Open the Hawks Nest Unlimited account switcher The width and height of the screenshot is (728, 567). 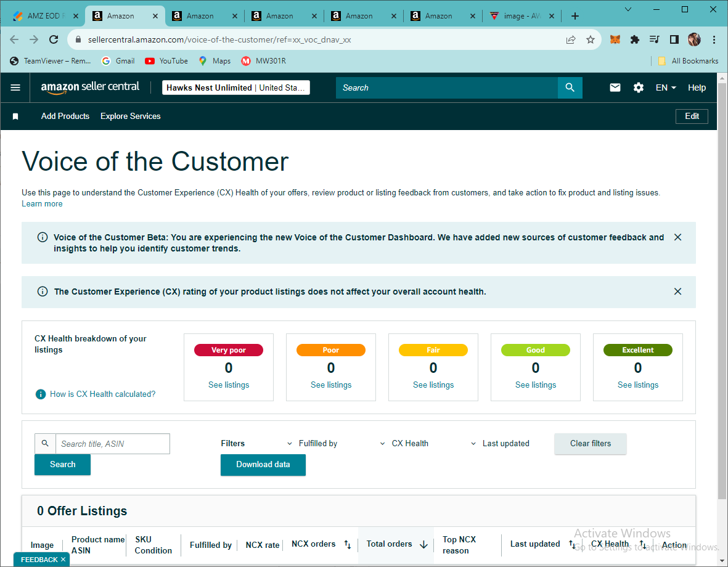236,88
